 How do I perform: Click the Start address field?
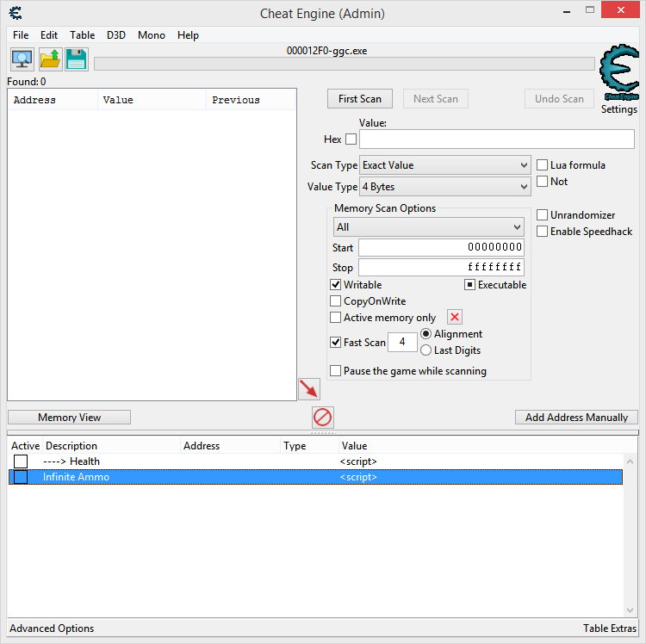click(x=441, y=247)
